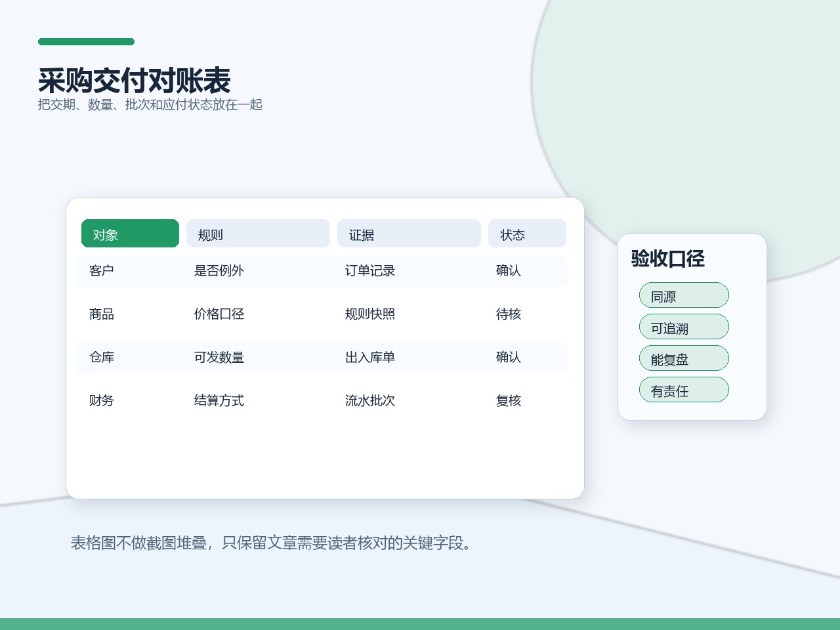Click the 能复盘 tag
This screenshot has width=840, height=630.
click(x=684, y=358)
